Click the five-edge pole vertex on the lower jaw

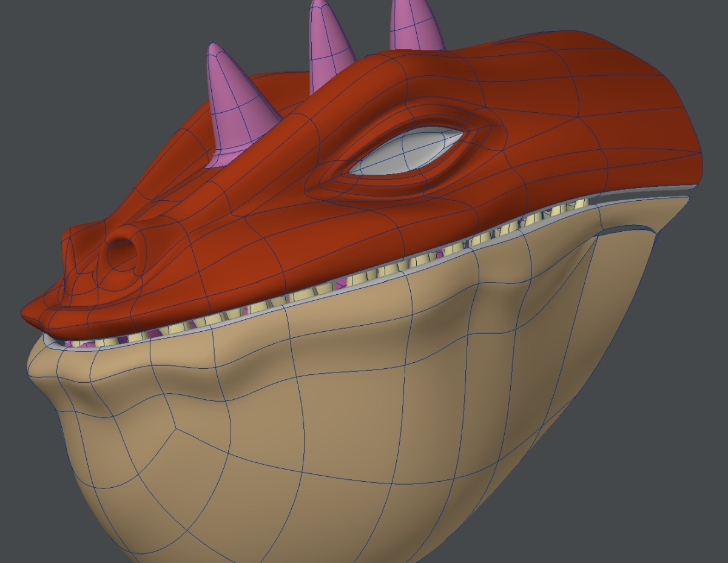pos(175,430)
